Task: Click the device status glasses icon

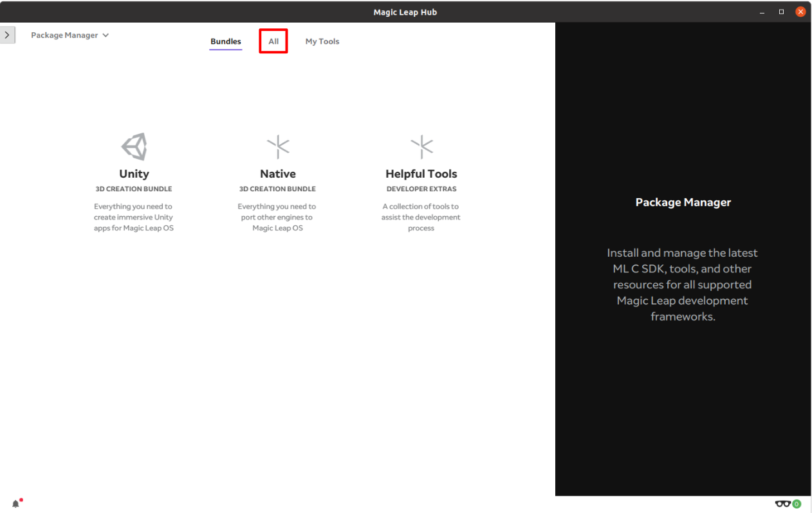Action: (x=784, y=503)
